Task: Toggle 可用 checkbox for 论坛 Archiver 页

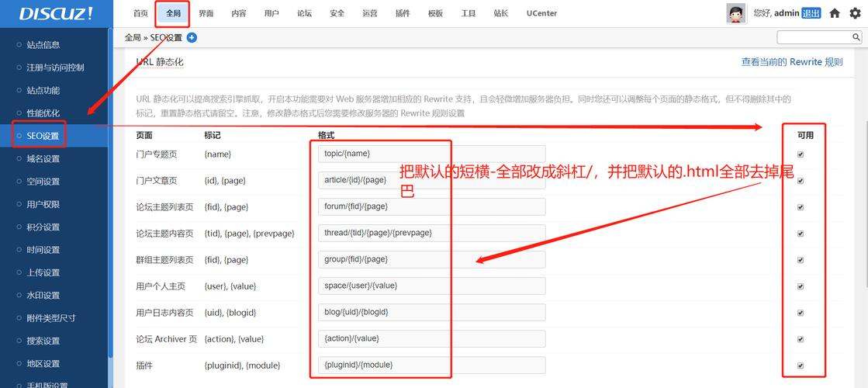Action: (x=801, y=339)
